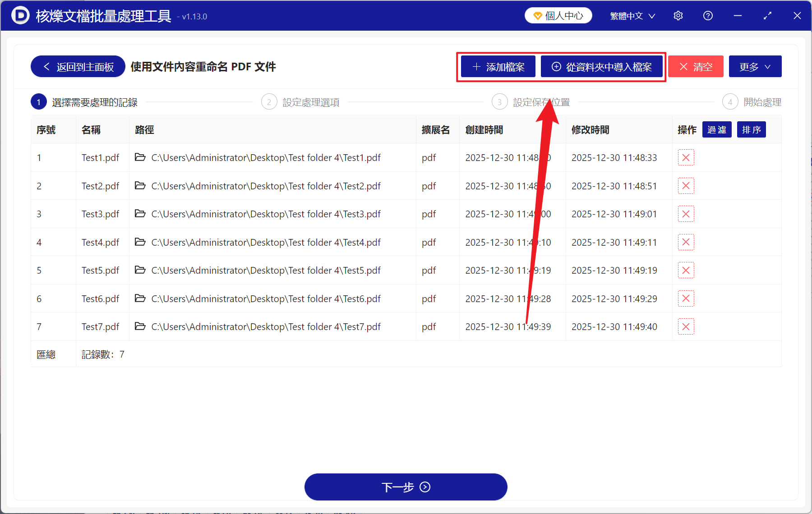The image size is (812, 514).
Task: Toggle the 過濾 filter control
Action: click(717, 129)
